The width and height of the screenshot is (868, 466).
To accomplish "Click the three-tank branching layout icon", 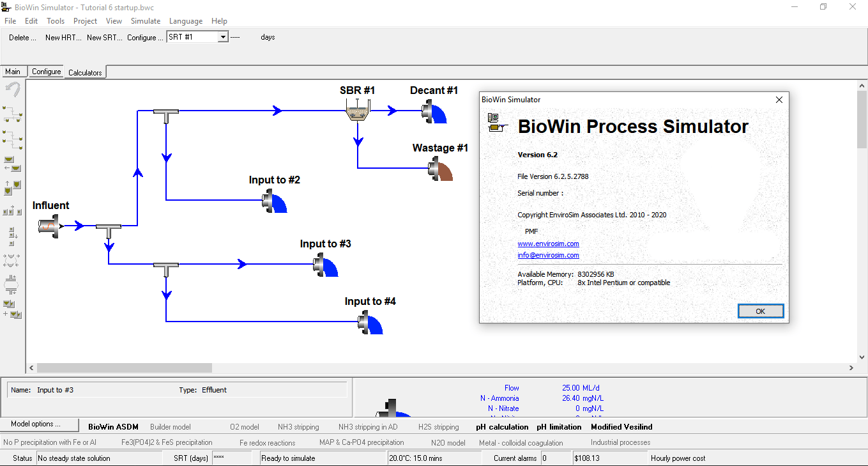I will pos(13,114).
